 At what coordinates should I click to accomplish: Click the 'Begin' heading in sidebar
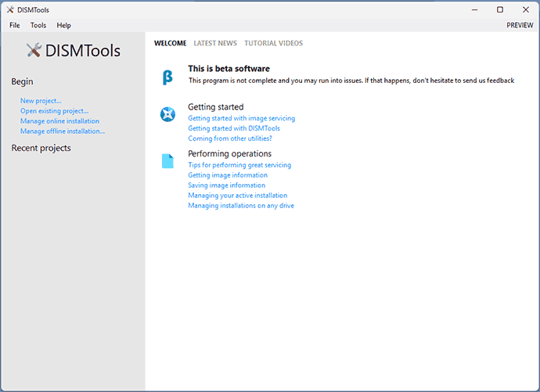22,81
